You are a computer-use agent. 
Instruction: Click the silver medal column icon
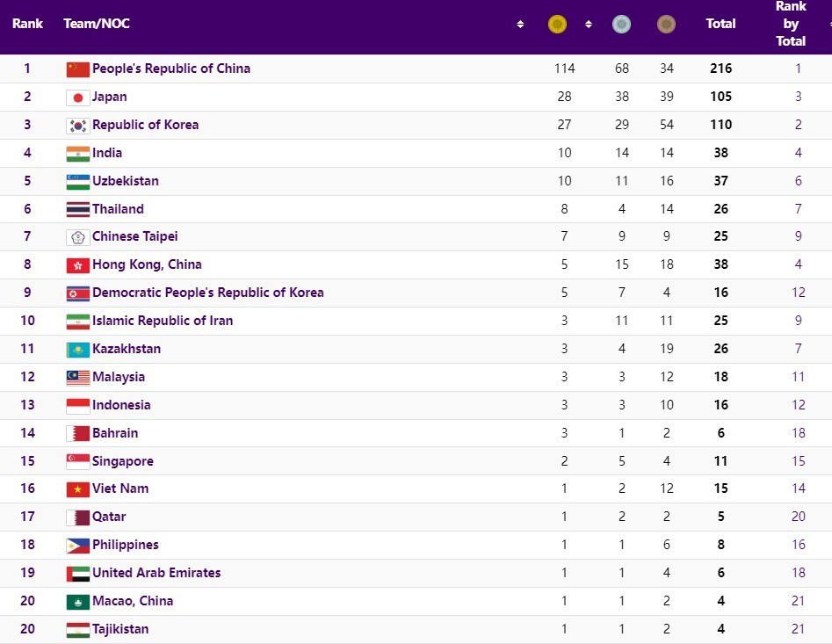click(621, 25)
